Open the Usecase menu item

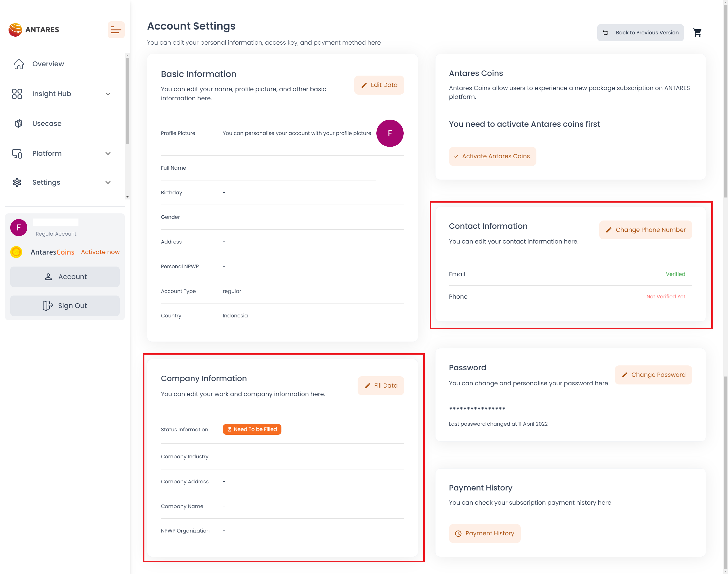coord(47,123)
